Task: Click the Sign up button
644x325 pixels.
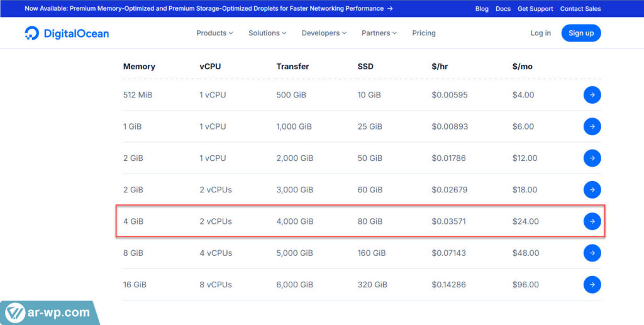Action: (580, 33)
